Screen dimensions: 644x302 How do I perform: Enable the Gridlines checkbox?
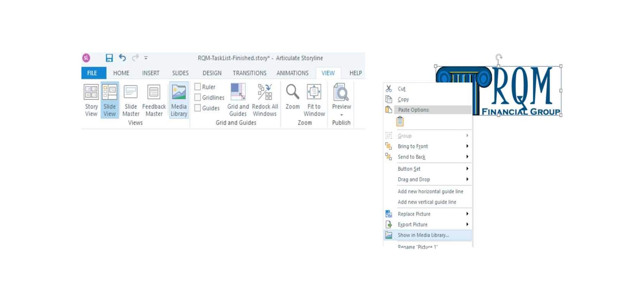pyautogui.click(x=198, y=97)
